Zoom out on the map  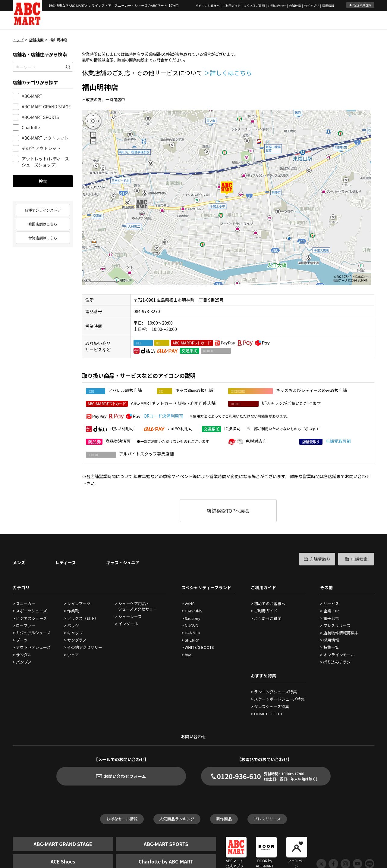[x=93, y=142]
